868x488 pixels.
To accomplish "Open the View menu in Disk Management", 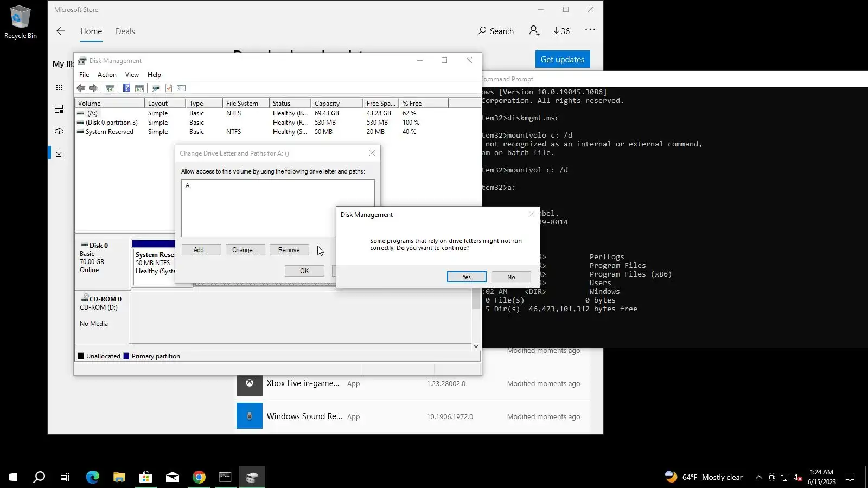I will click(x=132, y=75).
